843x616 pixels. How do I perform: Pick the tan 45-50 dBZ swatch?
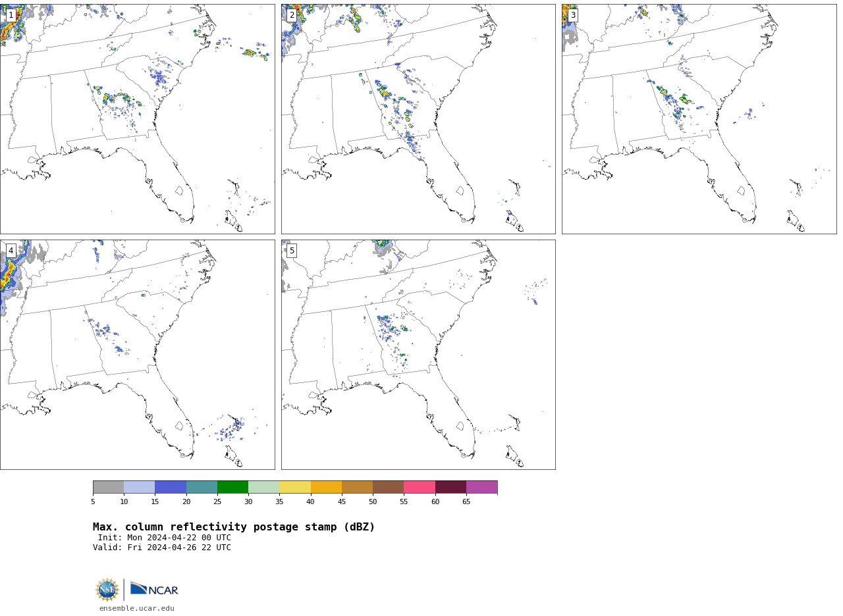pos(358,487)
